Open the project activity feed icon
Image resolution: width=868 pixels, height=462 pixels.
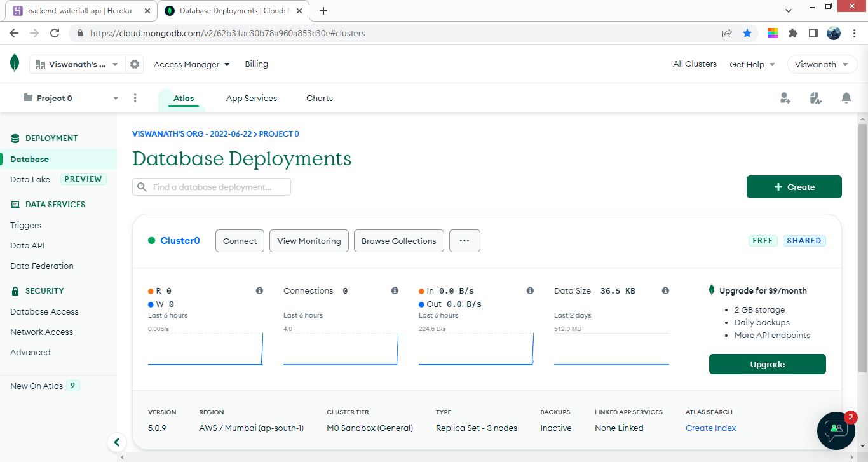point(816,98)
